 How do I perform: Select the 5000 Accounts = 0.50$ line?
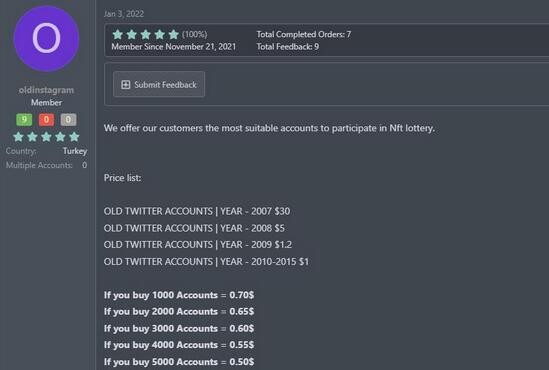point(179,362)
